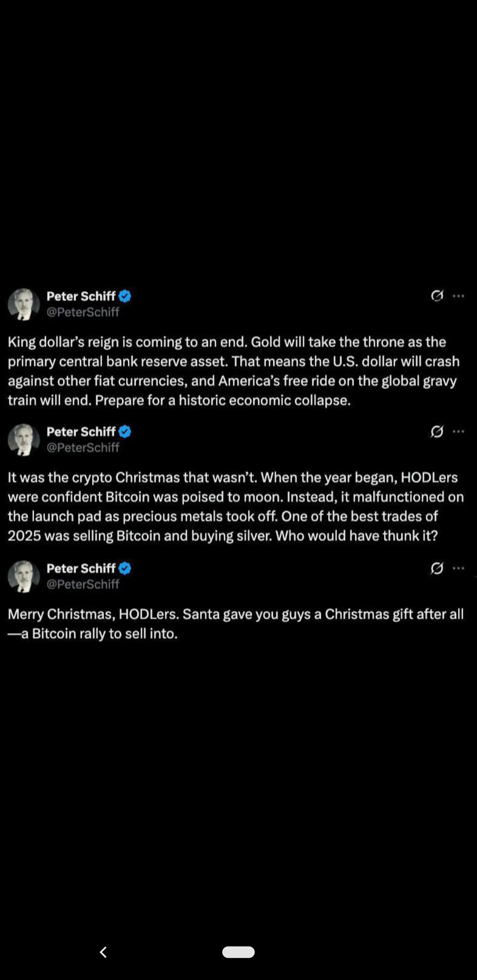Tap @PeterSchiff handle on Merry Christmas tweet
Image resolution: width=477 pixels, height=980 pixels.
(x=83, y=584)
